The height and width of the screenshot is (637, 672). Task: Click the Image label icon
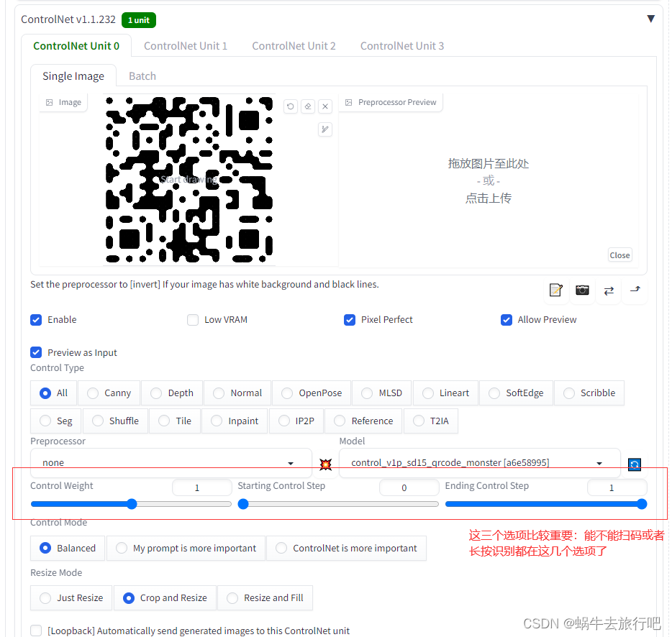50,102
